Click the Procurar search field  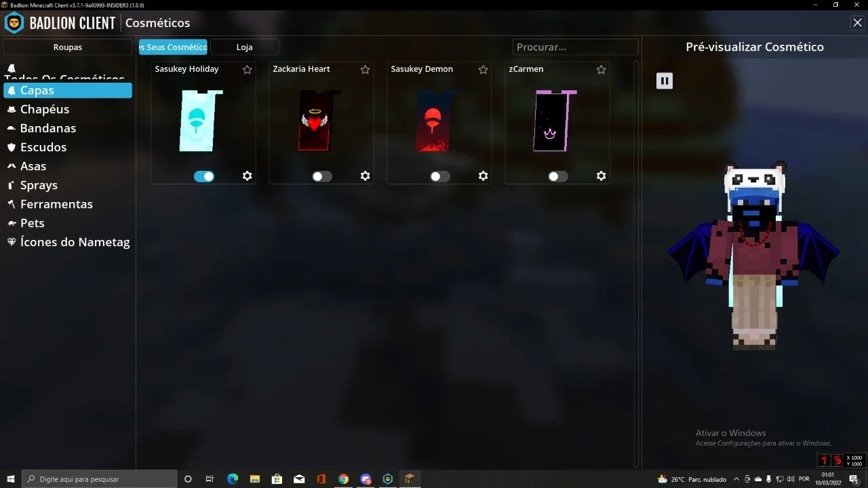[575, 47]
